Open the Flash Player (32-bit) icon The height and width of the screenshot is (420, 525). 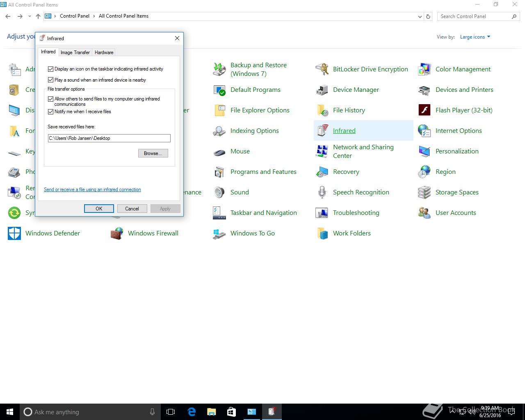coord(425,110)
